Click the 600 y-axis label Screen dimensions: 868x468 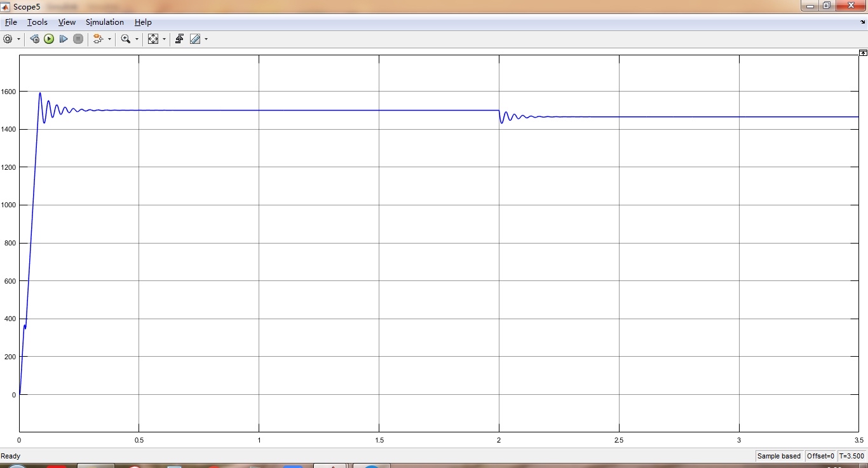coord(11,281)
